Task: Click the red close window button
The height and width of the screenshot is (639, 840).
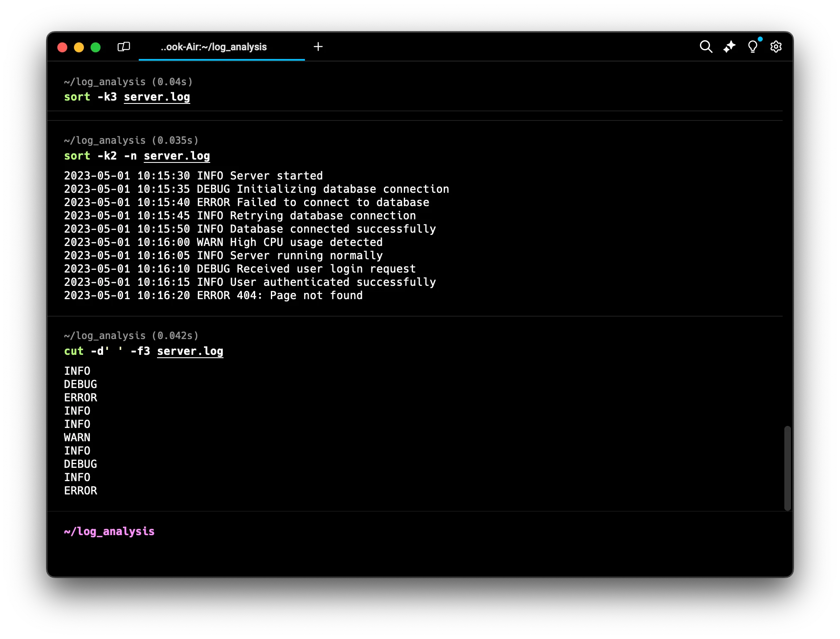Action: click(62, 47)
